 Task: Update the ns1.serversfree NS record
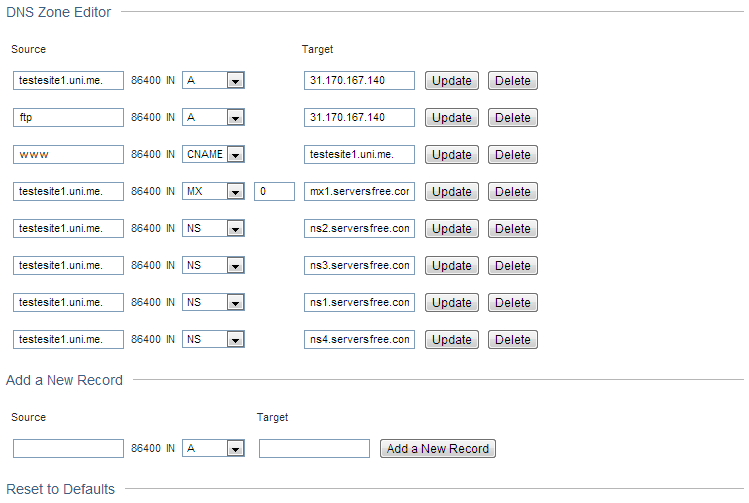point(452,303)
